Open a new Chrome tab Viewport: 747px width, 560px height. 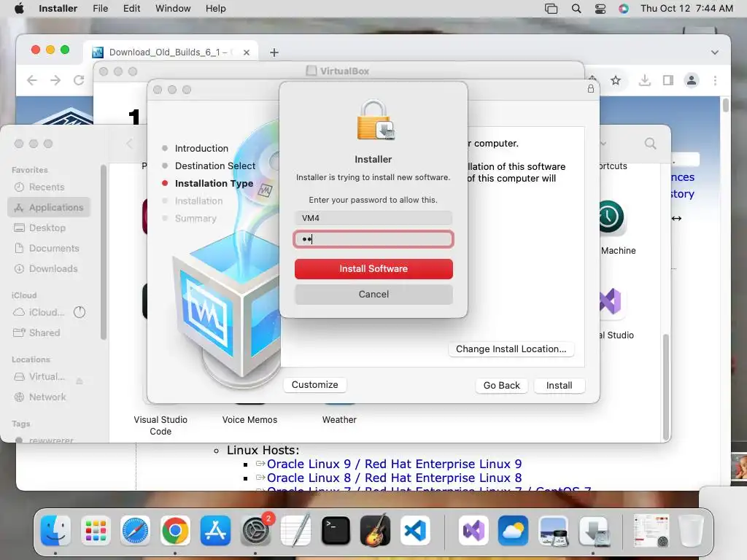click(274, 52)
